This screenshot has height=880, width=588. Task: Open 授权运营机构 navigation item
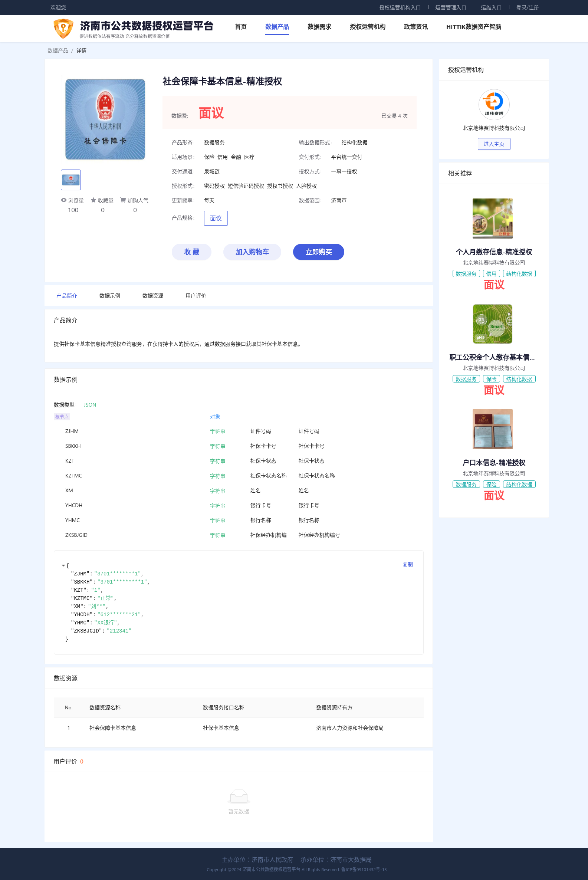pyautogui.click(x=368, y=27)
